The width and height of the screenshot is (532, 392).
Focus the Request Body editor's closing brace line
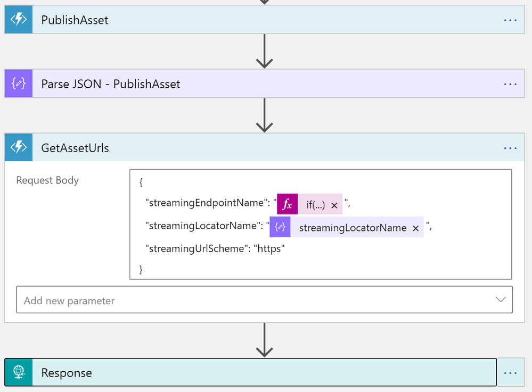pos(141,269)
